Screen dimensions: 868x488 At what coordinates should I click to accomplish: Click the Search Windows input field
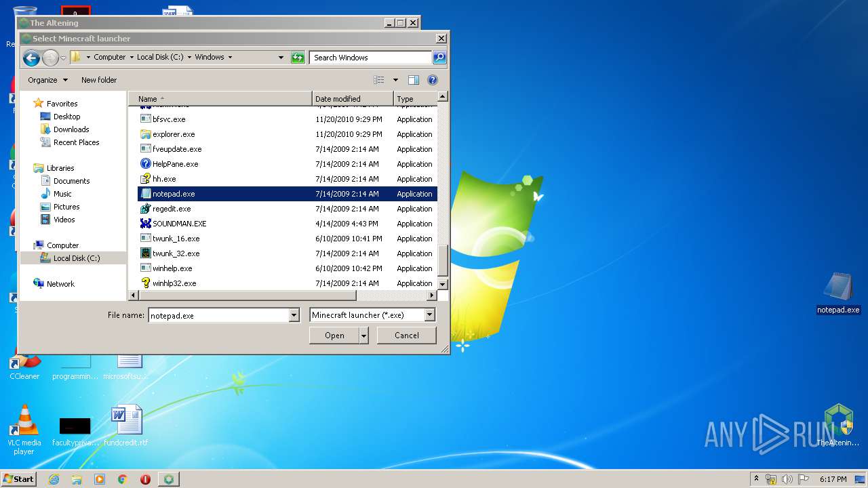click(371, 58)
